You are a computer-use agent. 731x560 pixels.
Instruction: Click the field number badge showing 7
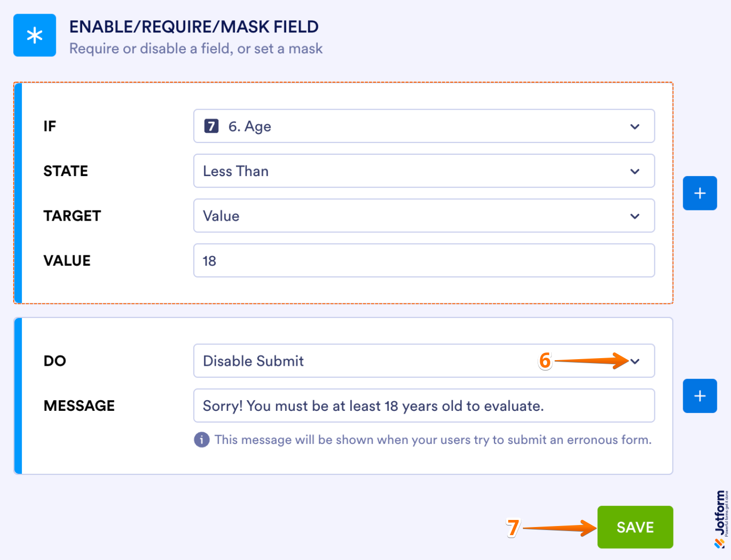pos(212,126)
